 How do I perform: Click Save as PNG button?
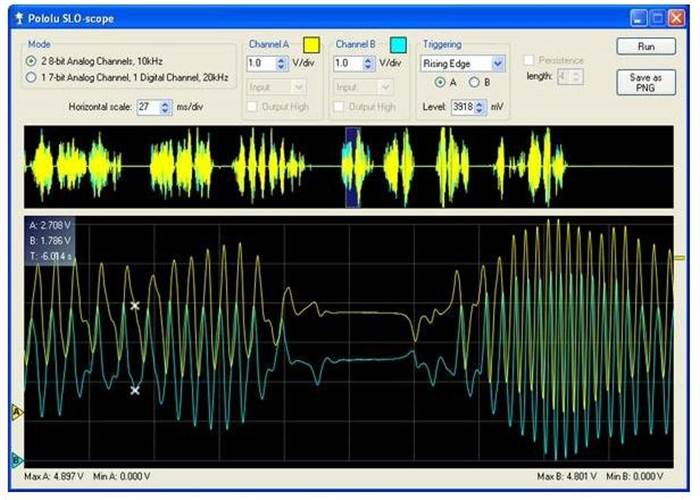tap(646, 83)
